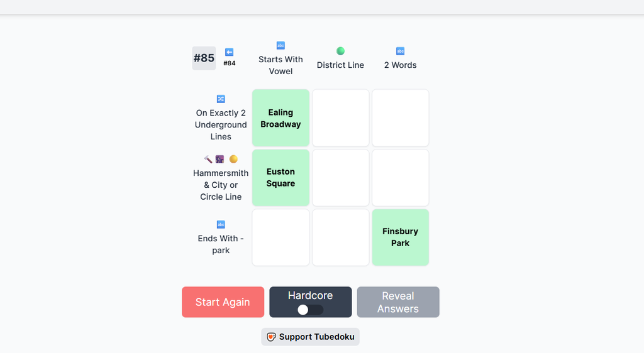The image size is (644, 353).
Task: Click the heart shield icon in Support Tubedoku
Action: [x=271, y=337]
